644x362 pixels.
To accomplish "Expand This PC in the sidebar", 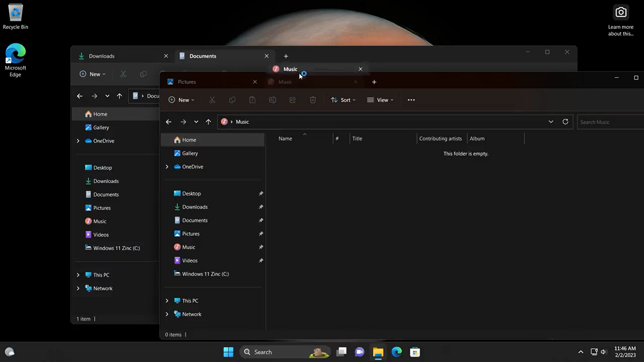I will tap(166, 300).
